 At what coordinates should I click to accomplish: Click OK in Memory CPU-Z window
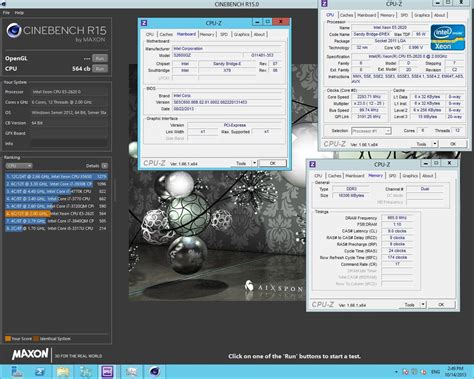[441, 305]
